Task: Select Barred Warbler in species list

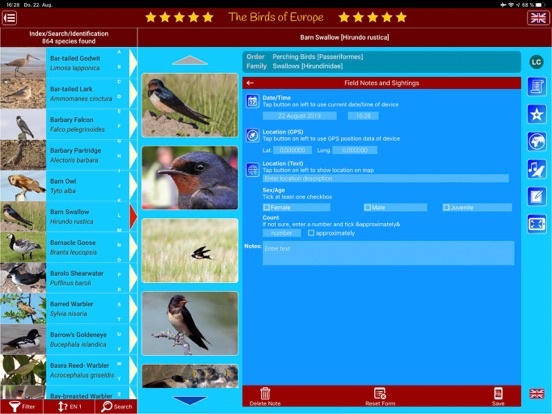Action: (x=69, y=309)
